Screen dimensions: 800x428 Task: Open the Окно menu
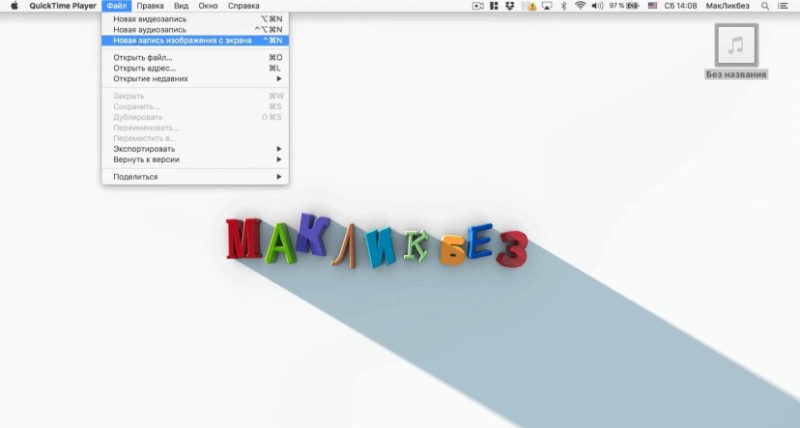tap(208, 6)
